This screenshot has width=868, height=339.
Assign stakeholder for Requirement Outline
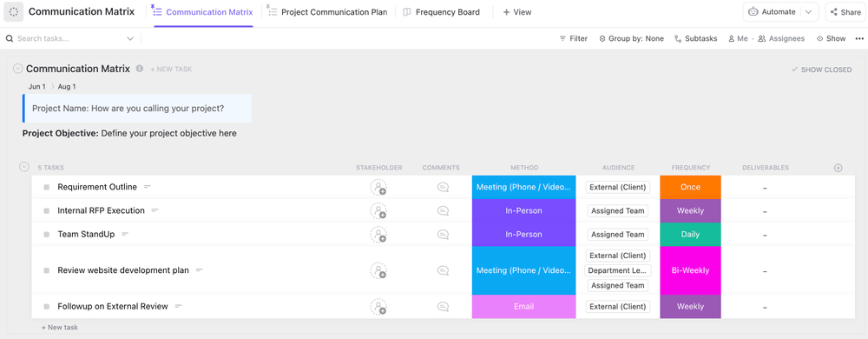(378, 187)
